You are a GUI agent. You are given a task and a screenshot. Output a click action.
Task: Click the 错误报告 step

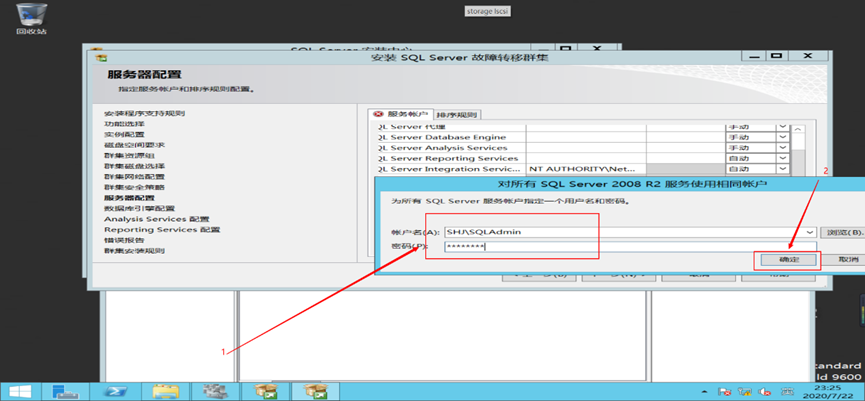click(x=124, y=240)
